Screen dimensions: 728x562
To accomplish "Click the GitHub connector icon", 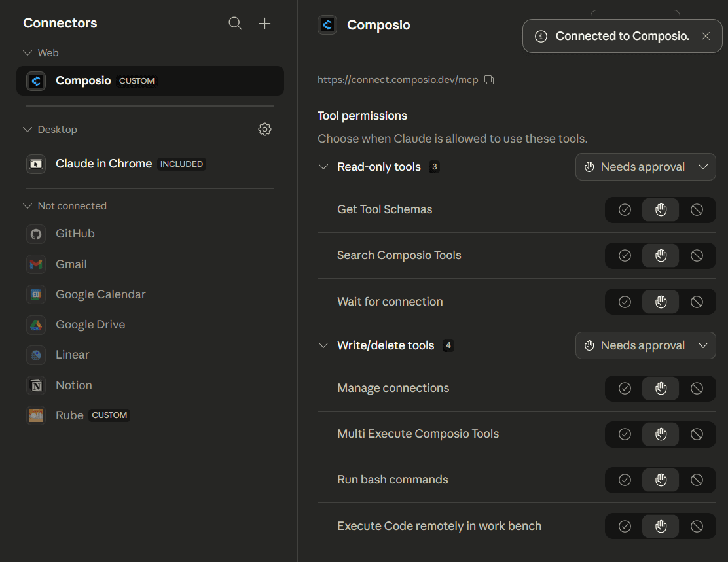I will pyautogui.click(x=36, y=234).
